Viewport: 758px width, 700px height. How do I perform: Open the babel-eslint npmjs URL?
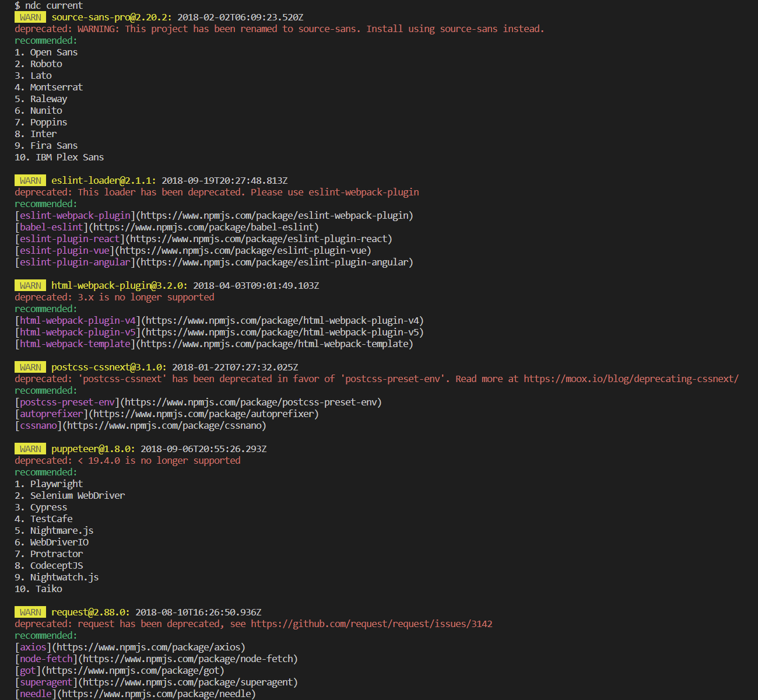tap(203, 228)
